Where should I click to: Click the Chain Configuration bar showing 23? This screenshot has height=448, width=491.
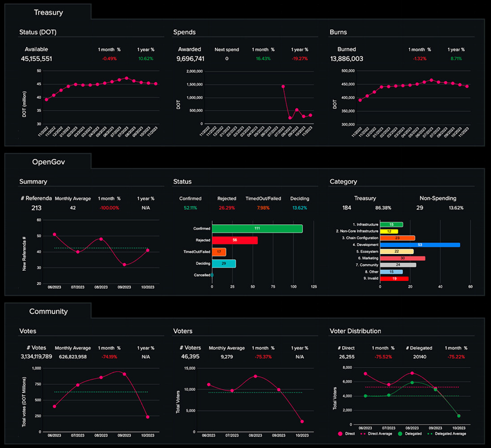click(398, 238)
